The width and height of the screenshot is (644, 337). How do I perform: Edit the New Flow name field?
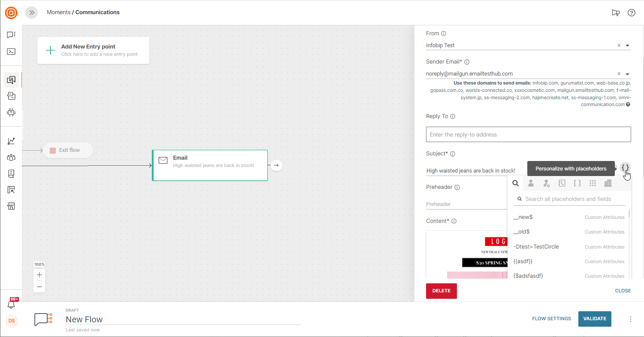pyautogui.click(x=183, y=319)
